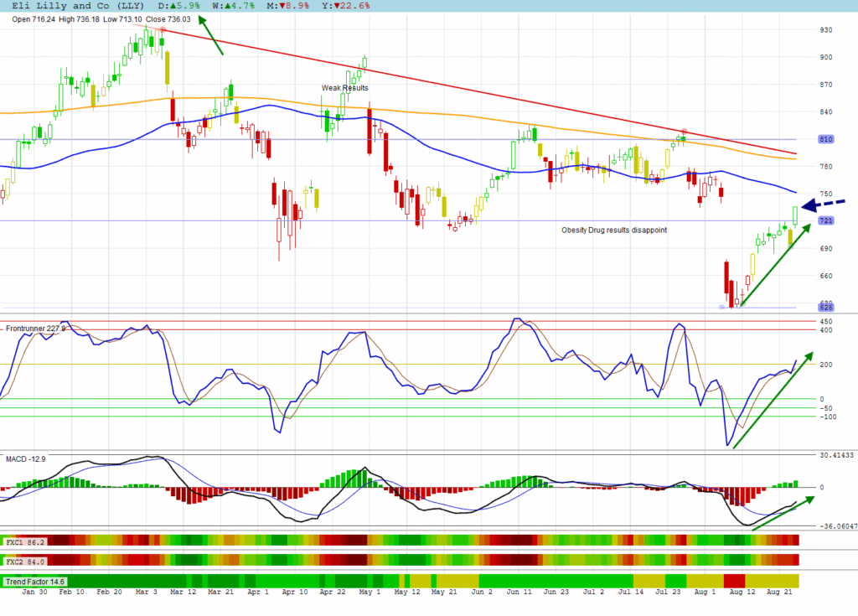
Task: Click the -100 Frontrunner axis label
Action: (827, 417)
